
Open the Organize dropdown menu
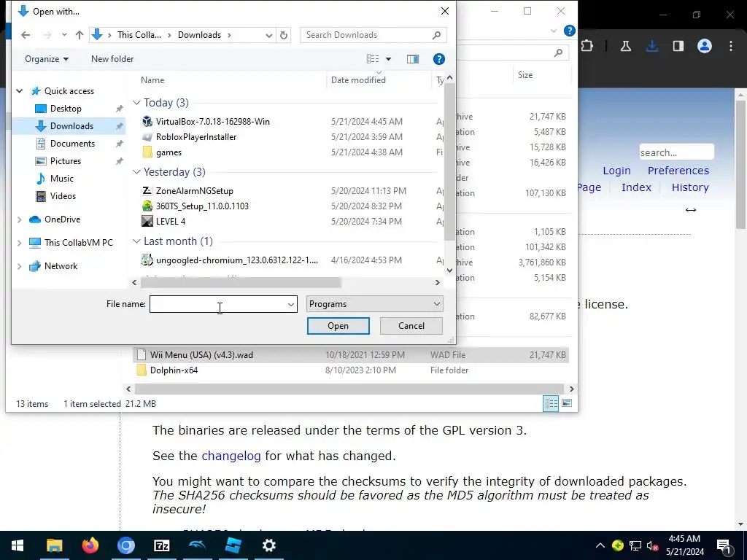(x=47, y=59)
